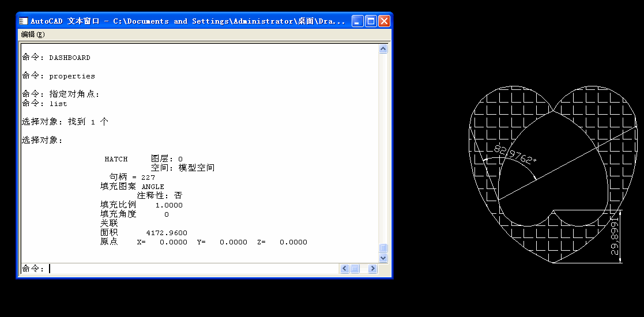Select the 82.9762° angle dimension text
The image size is (644, 317).
click(x=515, y=155)
